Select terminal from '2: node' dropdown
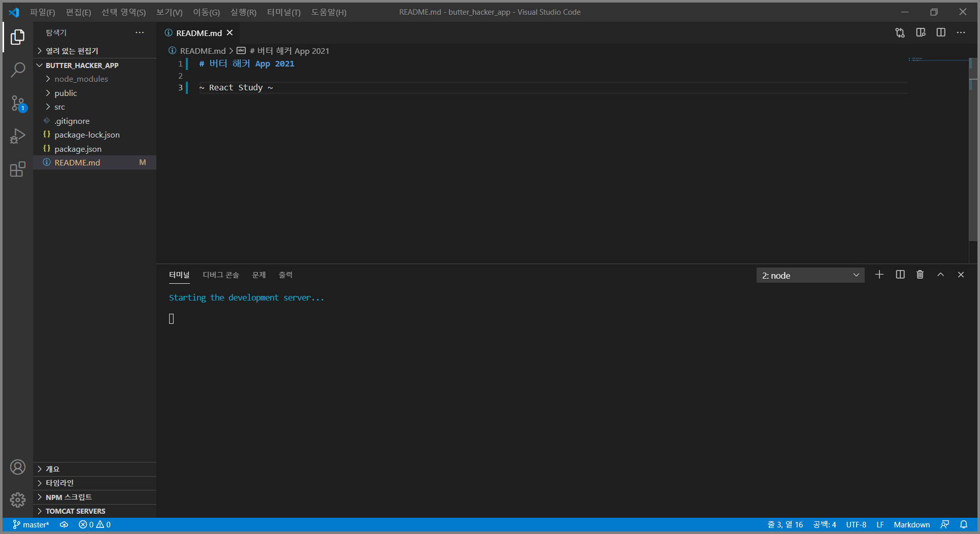The height and width of the screenshot is (534, 980). point(810,275)
